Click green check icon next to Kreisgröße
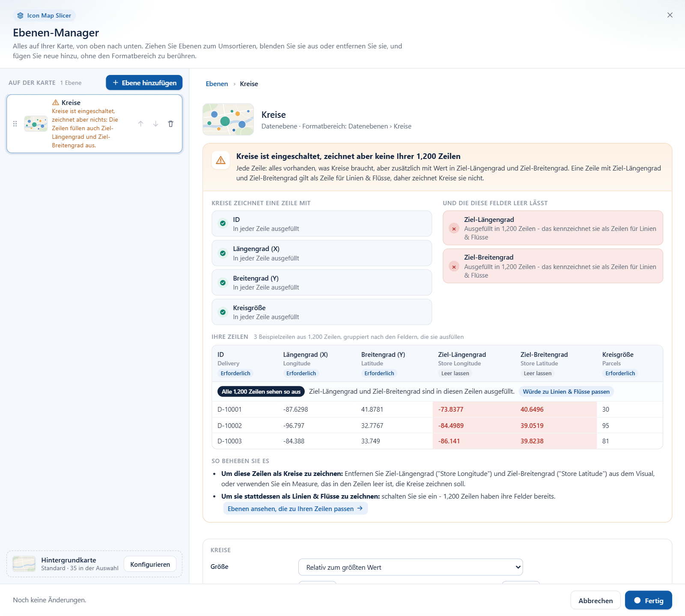This screenshot has height=616, width=685. pos(223,312)
